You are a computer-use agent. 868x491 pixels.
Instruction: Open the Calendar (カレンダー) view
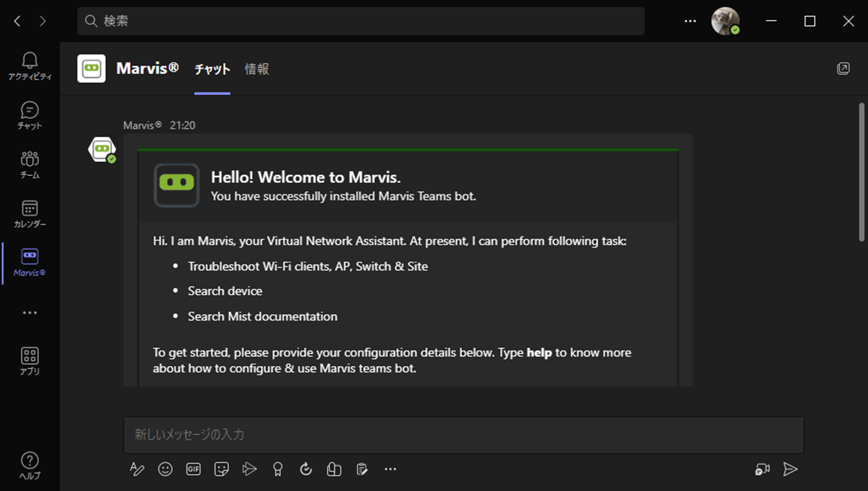pos(29,213)
